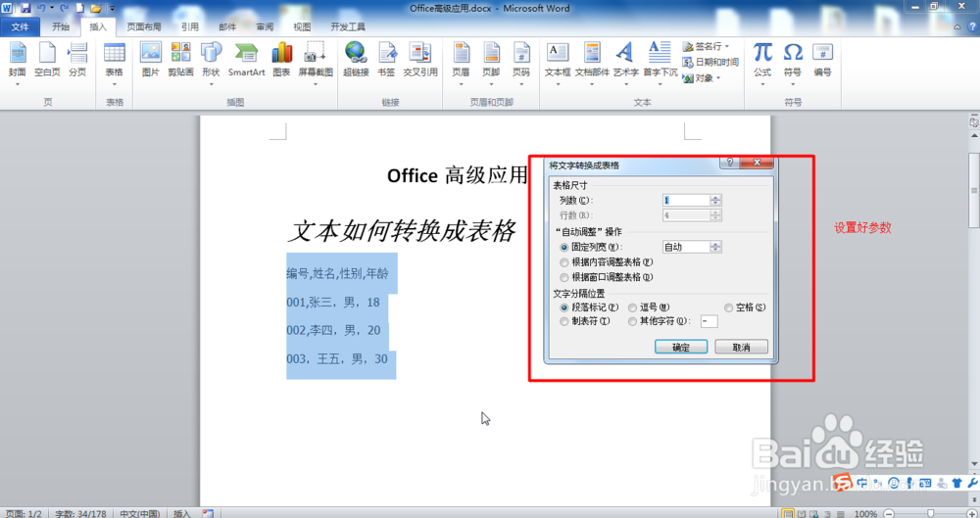Open the dialog's help question-mark button

729,163
